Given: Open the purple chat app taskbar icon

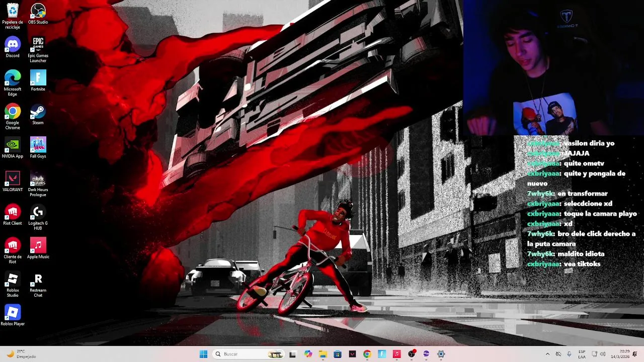Looking at the screenshot, I should [x=426, y=354].
